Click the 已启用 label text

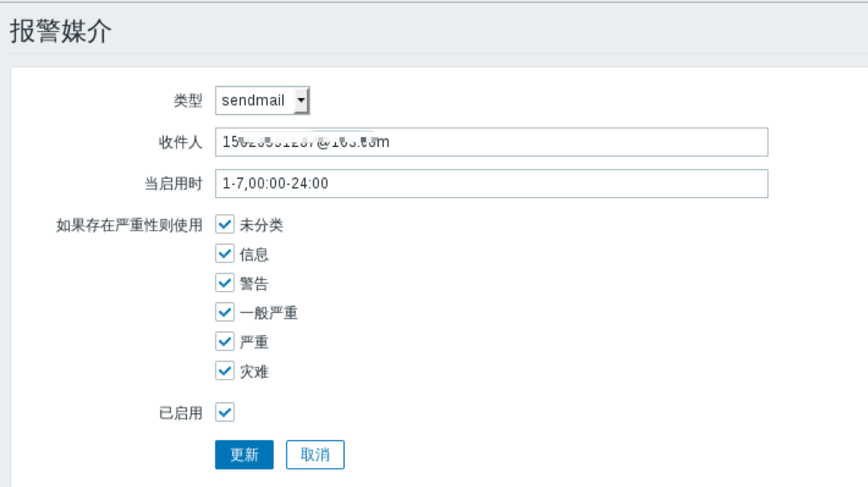coord(180,412)
